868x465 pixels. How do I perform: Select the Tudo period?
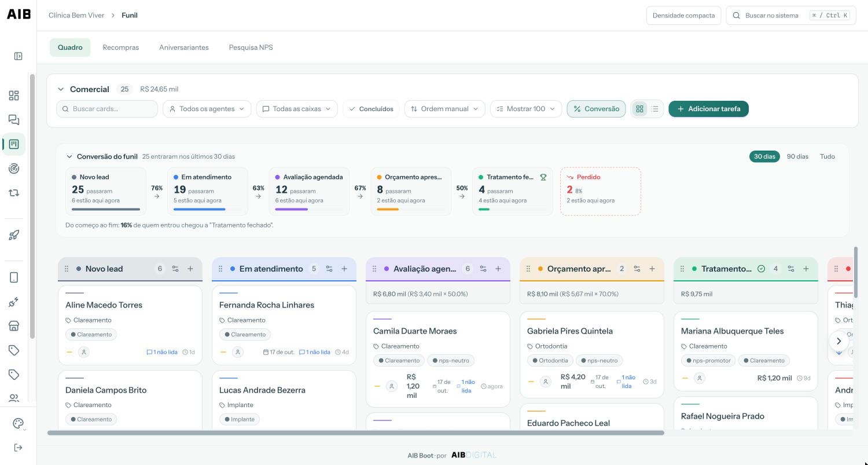point(827,156)
